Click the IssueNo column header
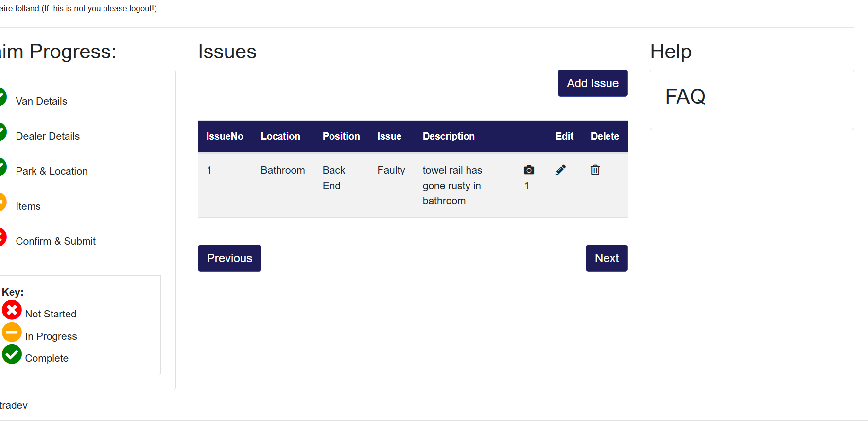Image resolution: width=868 pixels, height=421 pixels. point(225,136)
